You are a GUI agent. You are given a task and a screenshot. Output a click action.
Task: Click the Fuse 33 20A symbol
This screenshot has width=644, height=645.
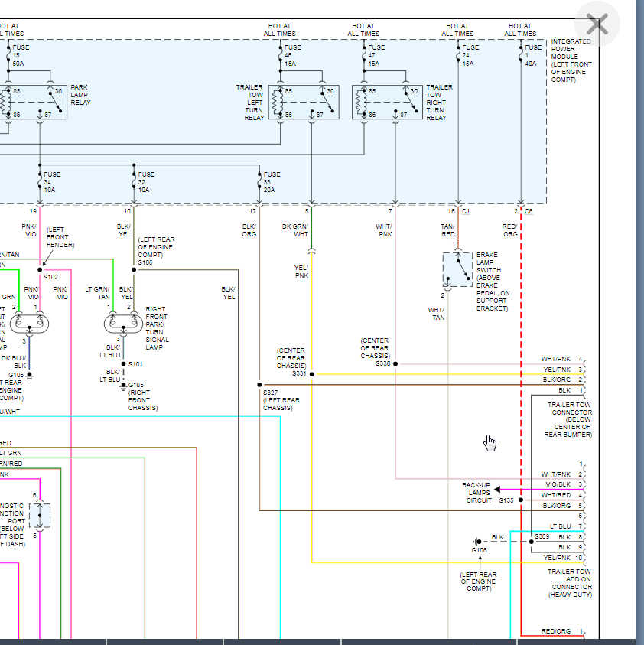260,181
